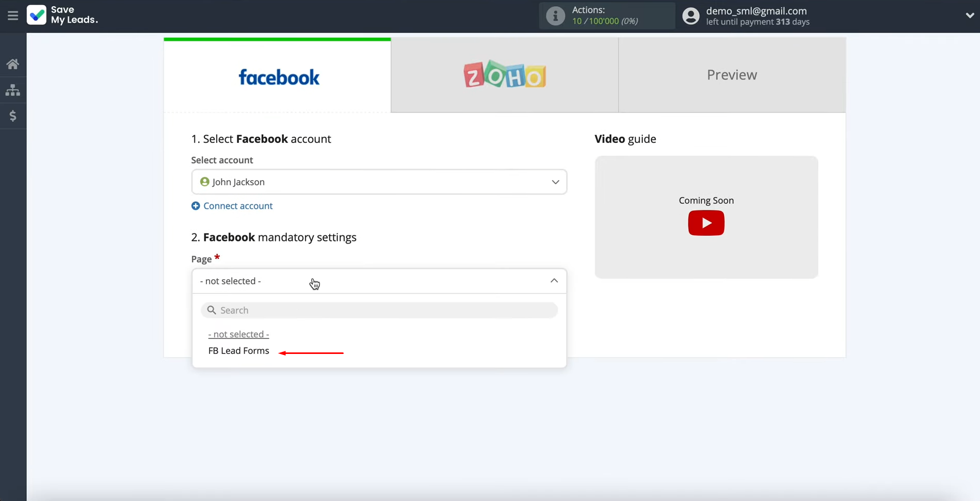Screen dimensions: 980x501
Task: Select FB Lead Forms option
Action: (238, 351)
